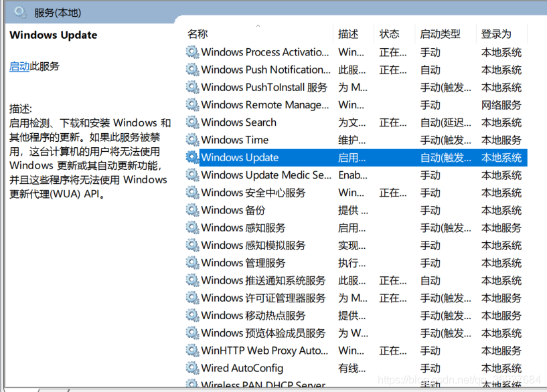Click the gear icon of Windows Update Medic Service
This screenshot has height=392, width=547.
click(192, 175)
